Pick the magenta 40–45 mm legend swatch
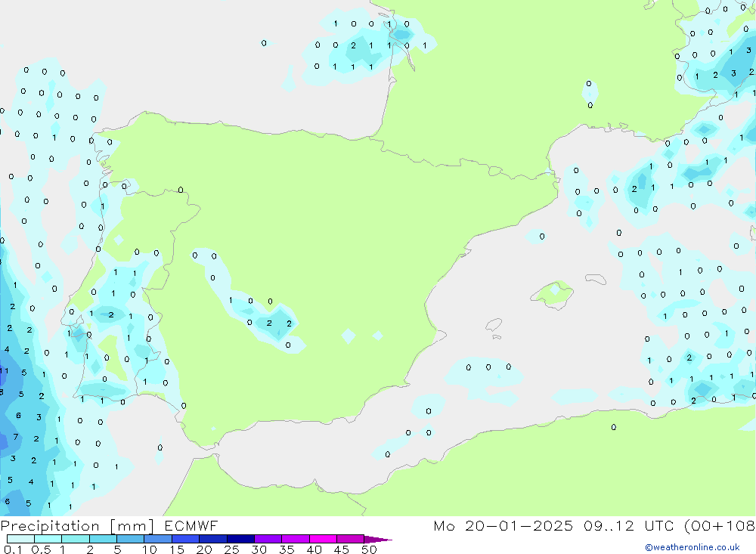The width and height of the screenshot is (756, 554). pos(323,539)
